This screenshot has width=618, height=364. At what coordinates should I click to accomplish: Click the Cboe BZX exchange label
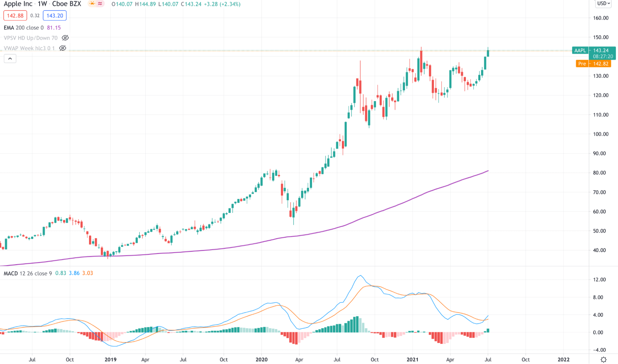point(66,4)
